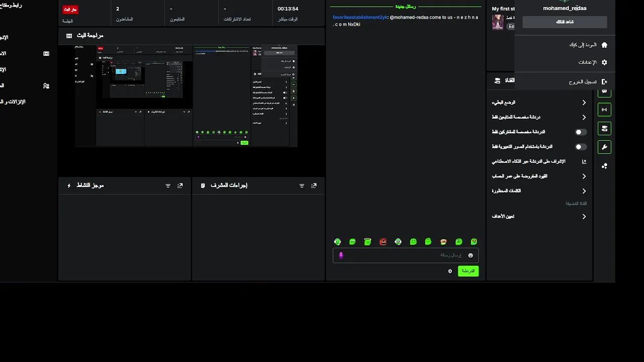The image size is (644, 362).
Task: Toggle subscribers-only chat الدردشة مخصصة للمشتركين فقط
Action: coord(581,132)
